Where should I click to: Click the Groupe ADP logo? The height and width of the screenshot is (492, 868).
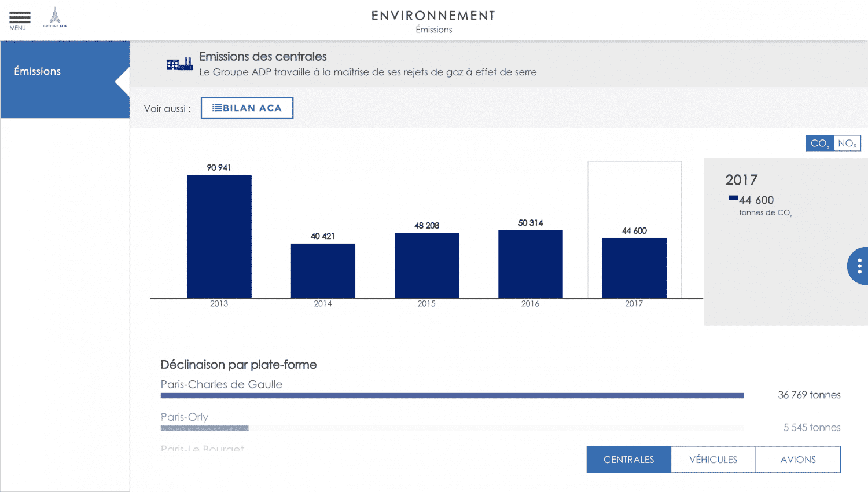pos(55,18)
